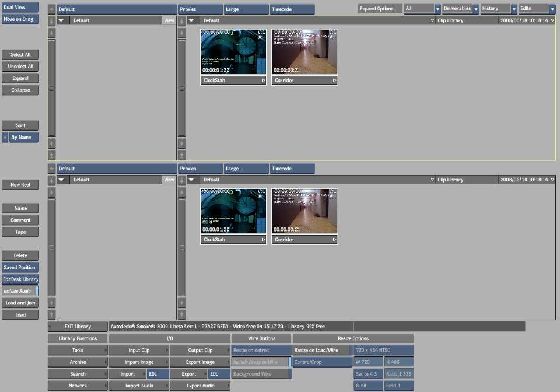Collapse the upper left Default reel triangle
560x392 pixels.
(x=62, y=20)
